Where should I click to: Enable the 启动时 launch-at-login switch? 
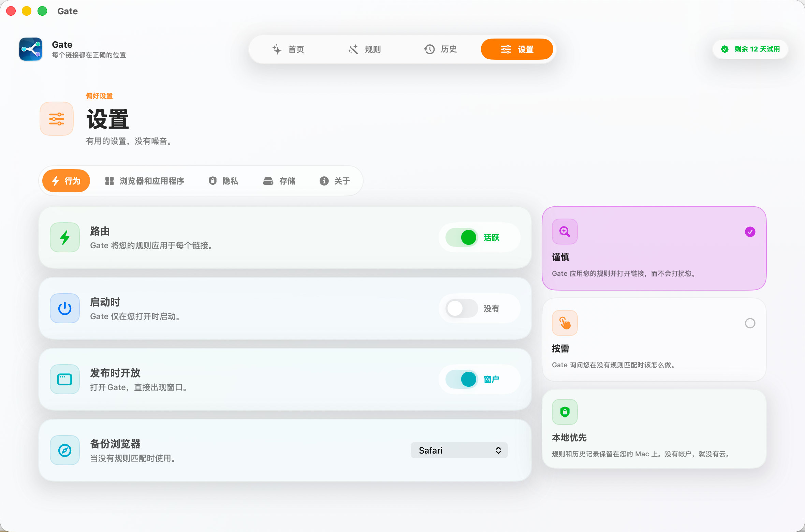[x=462, y=308]
